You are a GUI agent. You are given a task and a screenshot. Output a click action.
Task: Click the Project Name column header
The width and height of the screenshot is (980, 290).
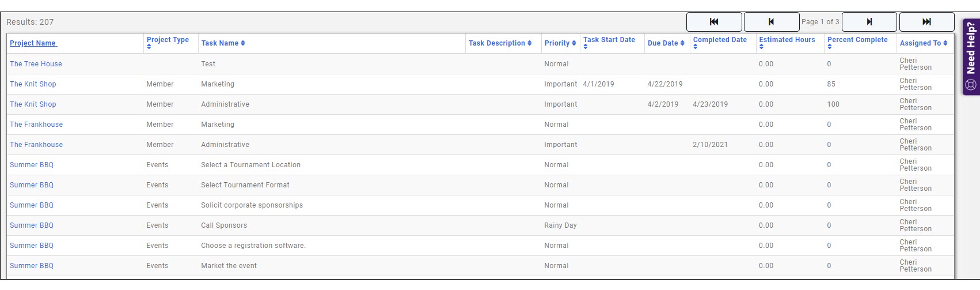(x=33, y=43)
